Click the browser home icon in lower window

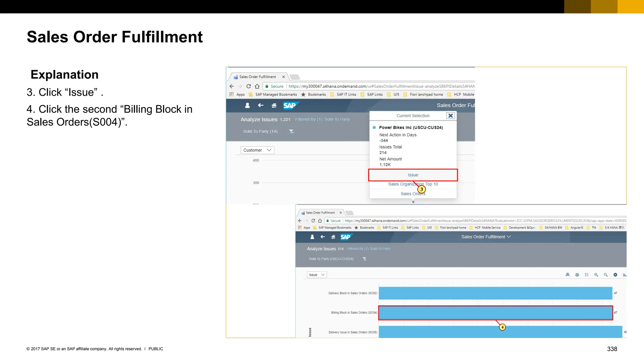(320, 221)
